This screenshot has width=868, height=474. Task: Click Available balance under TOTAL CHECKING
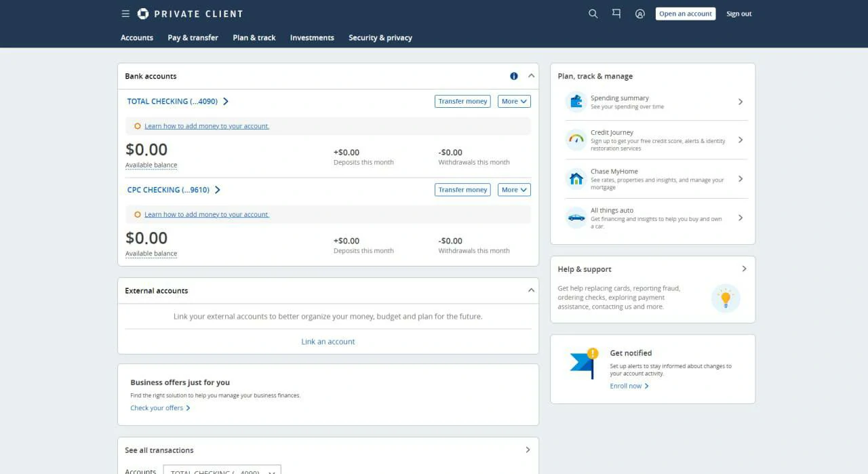151,165
